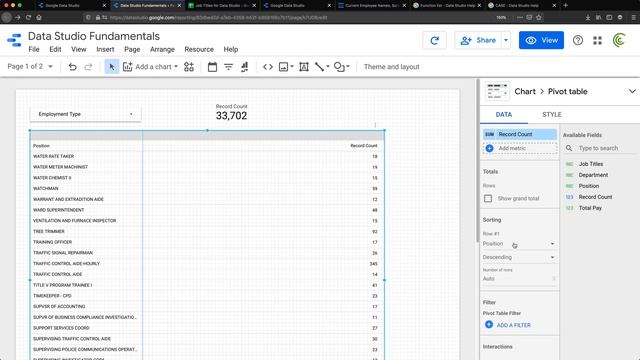This screenshot has width=640, height=360.
Task: Click the account avatar icon
Action: [x=619, y=40]
